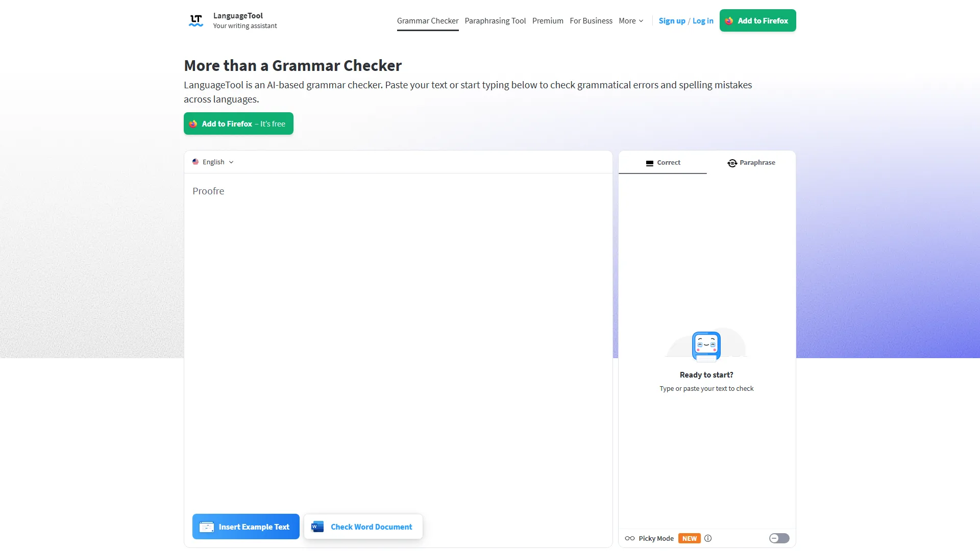The image size is (980, 551).
Task: Open the Sign up link
Action: (672, 20)
